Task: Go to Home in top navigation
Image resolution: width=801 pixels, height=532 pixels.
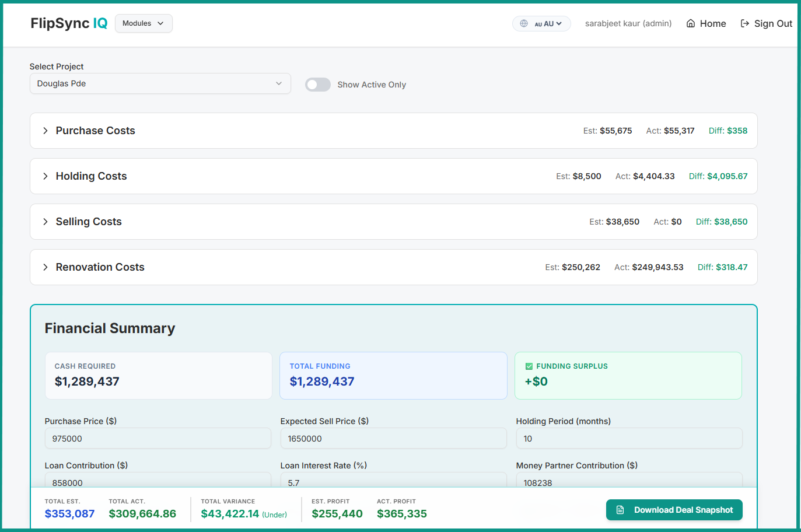Action: [x=712, y=23]
